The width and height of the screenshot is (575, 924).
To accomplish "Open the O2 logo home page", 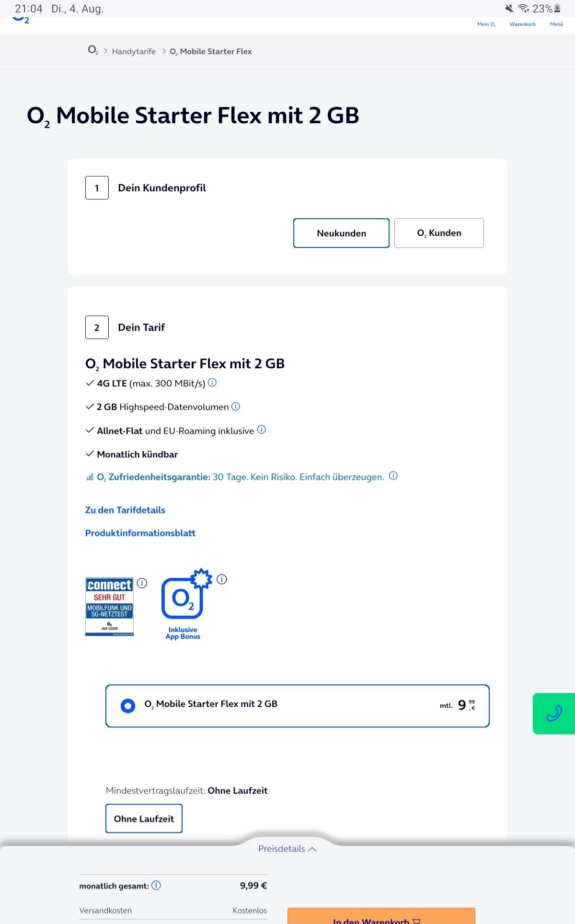I will tap(21, 20).
